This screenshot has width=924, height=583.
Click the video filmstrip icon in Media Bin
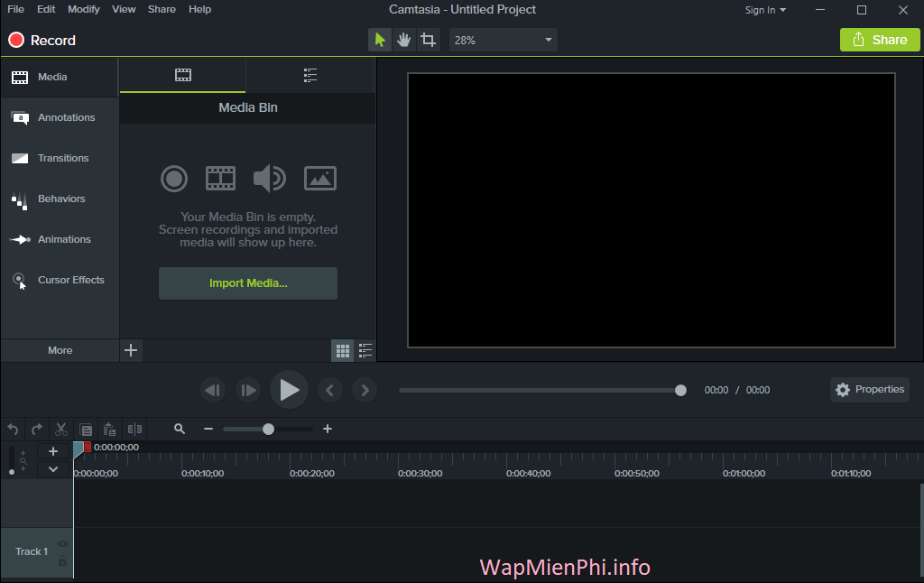click(220, 179)
